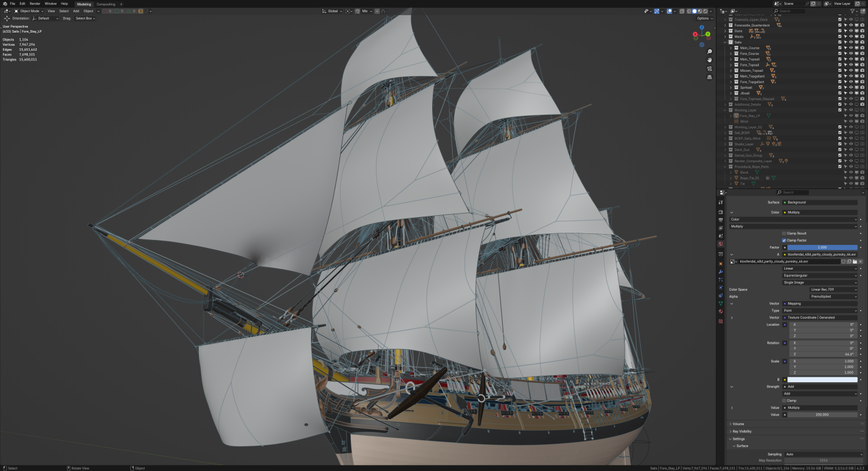Enable the Clamp Result checkbox
This screenshot has height=471, width=868.
click(784, 233)
